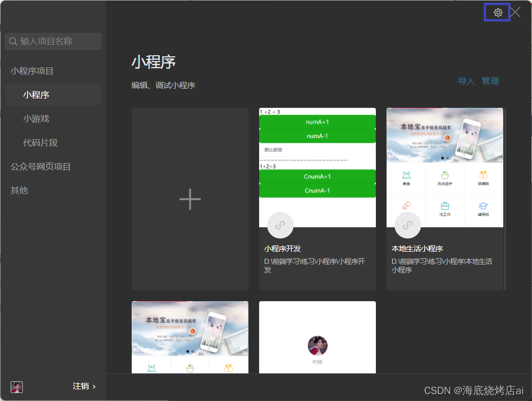Click the 辅导班 graduation cap icon in preview
The image size is (532, 401).
484,206
